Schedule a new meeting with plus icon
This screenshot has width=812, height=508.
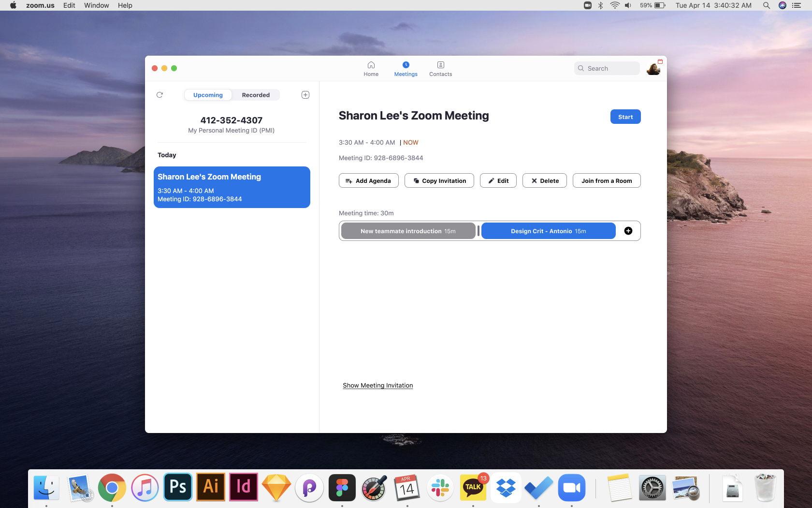coord(305,95)
